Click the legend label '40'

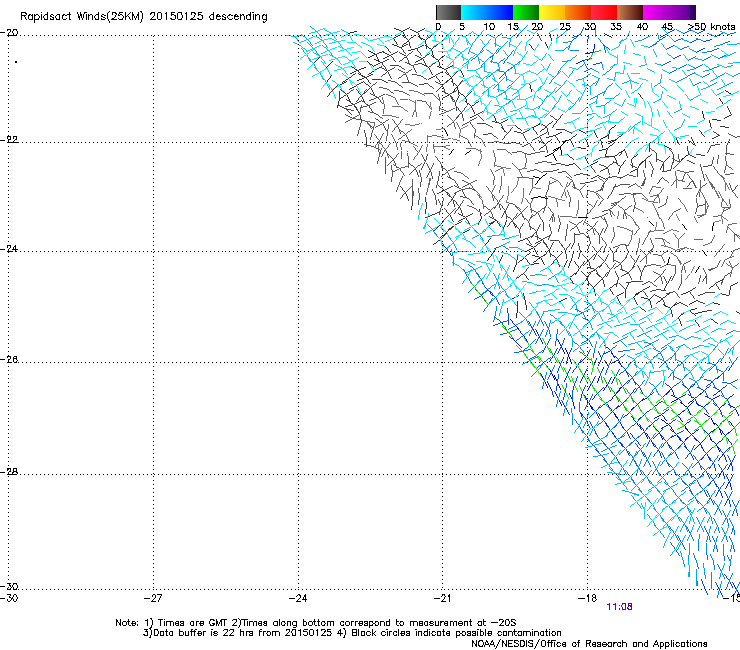pos(642,27)
